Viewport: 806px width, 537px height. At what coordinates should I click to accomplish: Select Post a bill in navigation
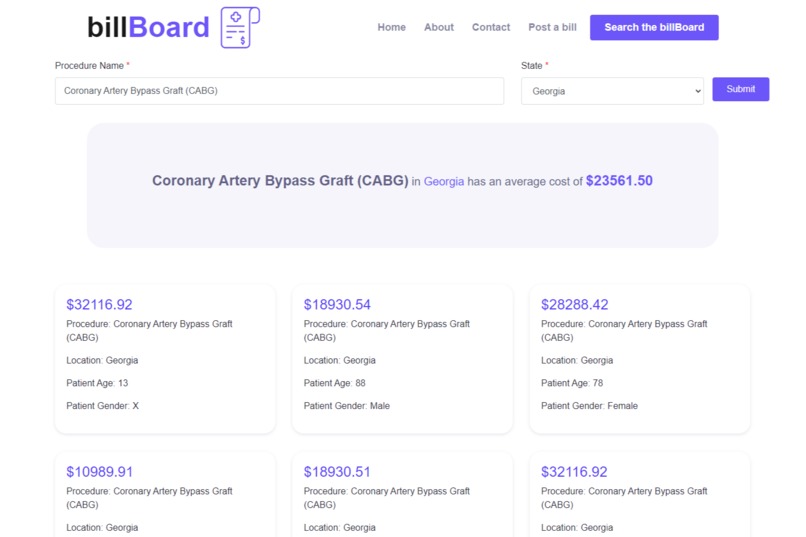tap(552, 27)
